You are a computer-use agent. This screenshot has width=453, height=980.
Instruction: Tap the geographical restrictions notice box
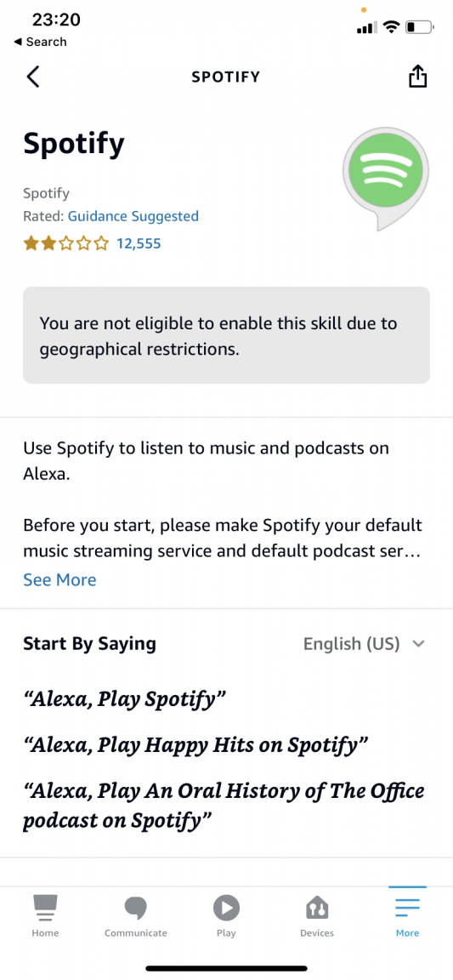click(226, 335)
